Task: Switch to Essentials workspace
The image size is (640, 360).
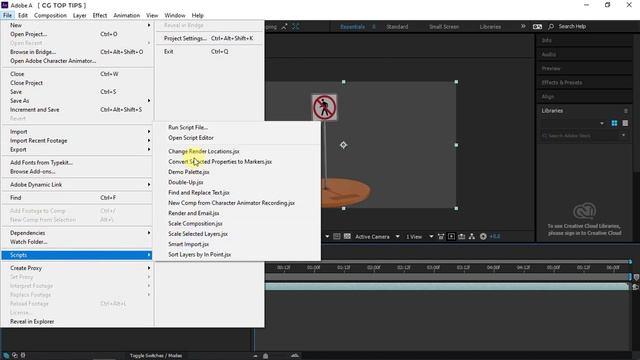Action: [x=352, y=27]
